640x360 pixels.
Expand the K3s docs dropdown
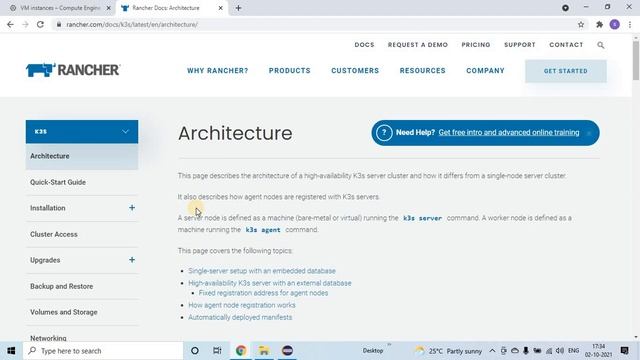click(x=82, y=131)
